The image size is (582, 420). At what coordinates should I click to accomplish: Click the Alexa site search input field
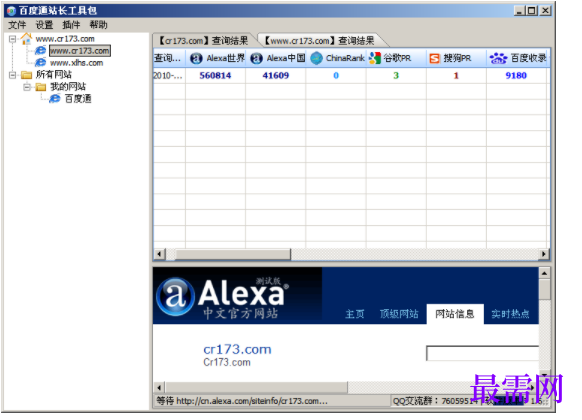[483, 353]
